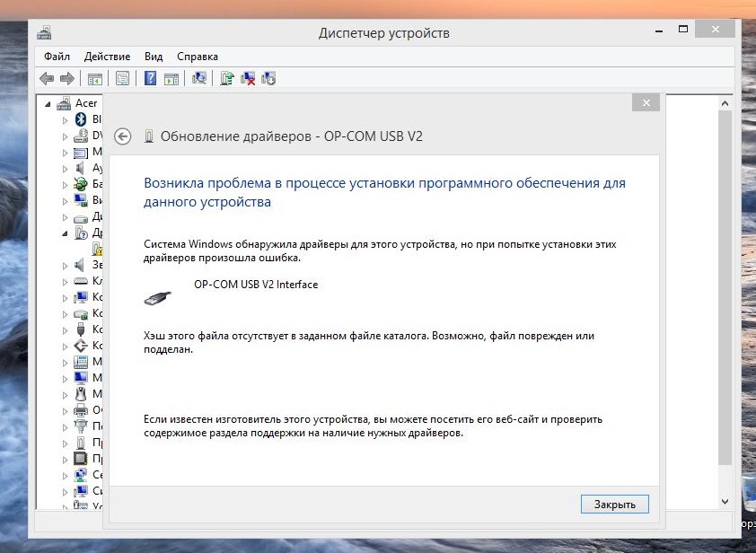Click the disable device toolbar icon with down arrow

[268, 78]
